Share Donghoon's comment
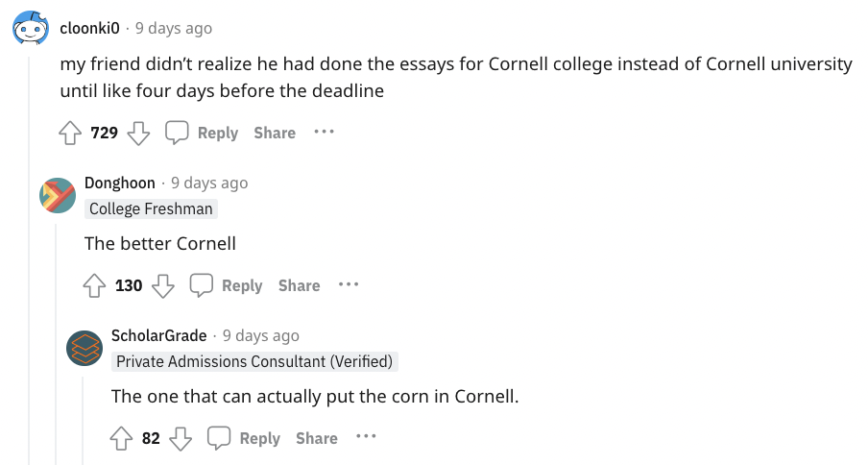 [299, 285]
